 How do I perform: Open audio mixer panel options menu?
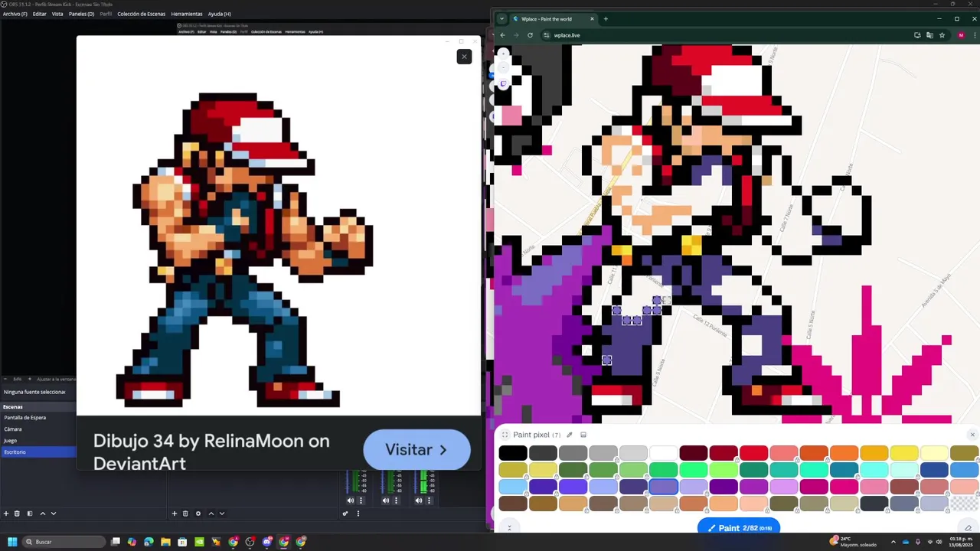(358, 514)
